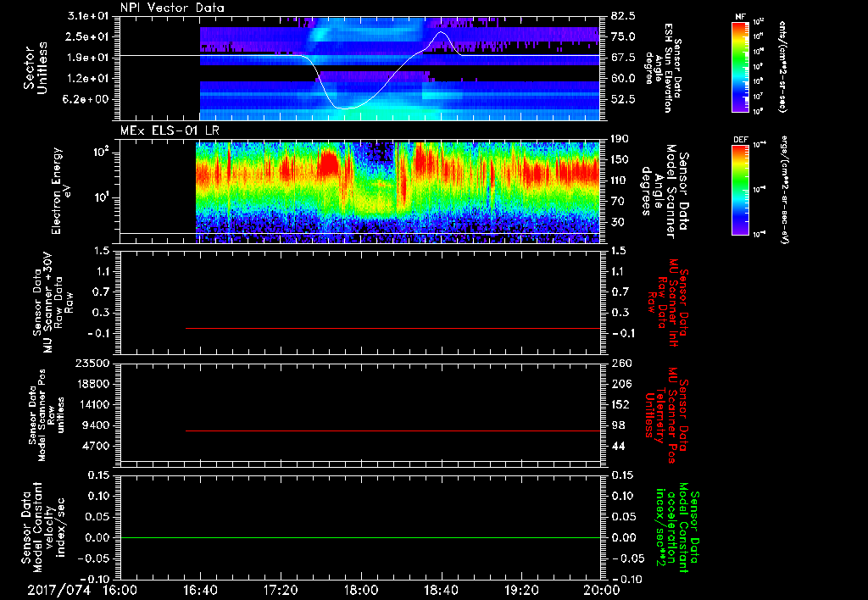Image resolution: width=868 pixels, height=600 pixels.
Task: Click the 260 telemetry tick value
Action: (620, 363)
